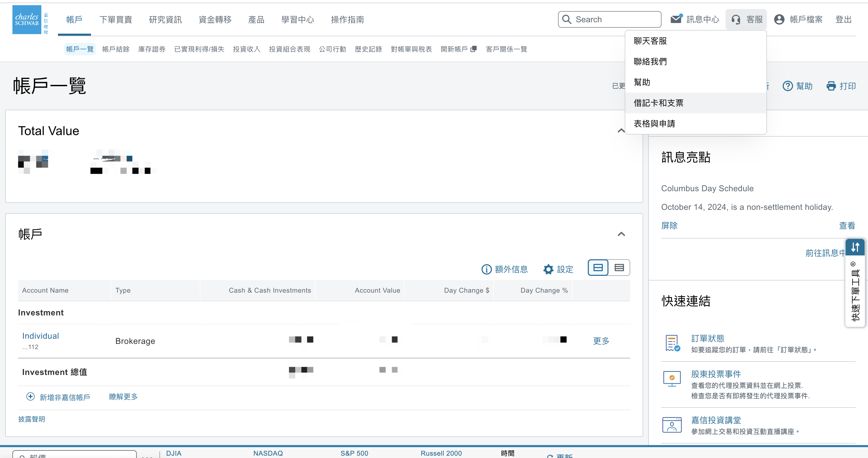Collapse the Total Value panel
This screenshot has height=458, width=868.
click(621, 131)
